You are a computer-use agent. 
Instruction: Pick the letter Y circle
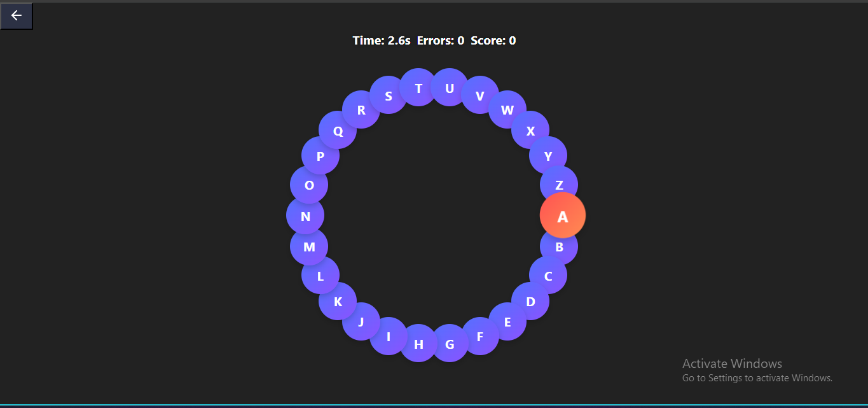pyautogui.click(x=548, y=155)
